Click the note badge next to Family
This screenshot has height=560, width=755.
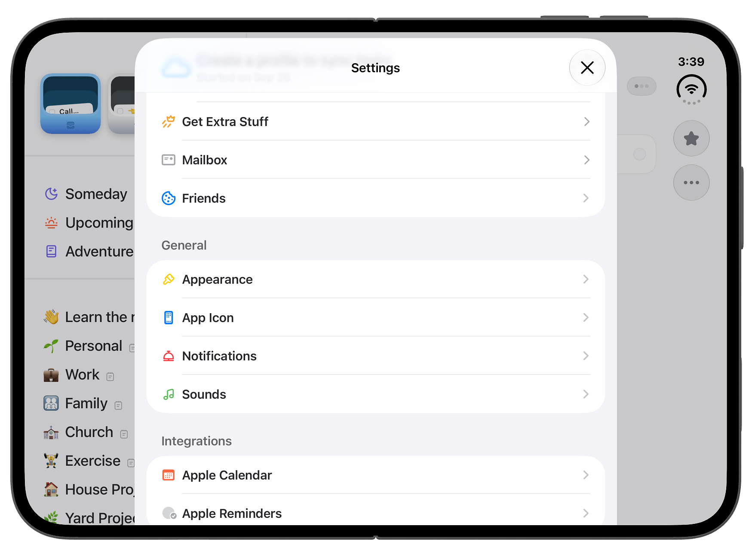(118, 405)
